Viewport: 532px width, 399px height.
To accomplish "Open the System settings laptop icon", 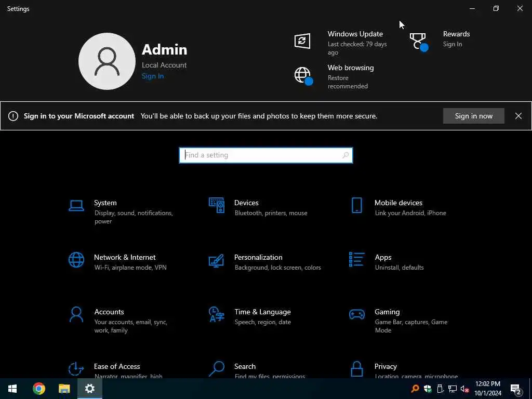I will pos(76,206).
